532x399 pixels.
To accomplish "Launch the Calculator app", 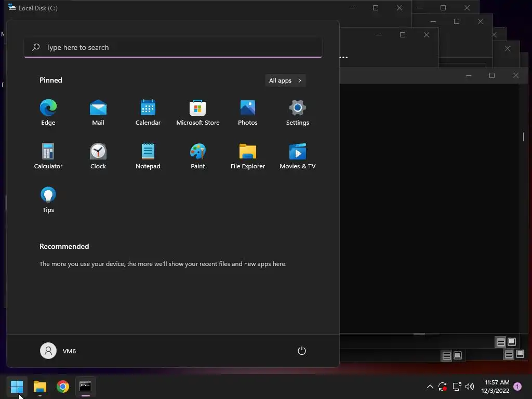I will pos(48,156).
